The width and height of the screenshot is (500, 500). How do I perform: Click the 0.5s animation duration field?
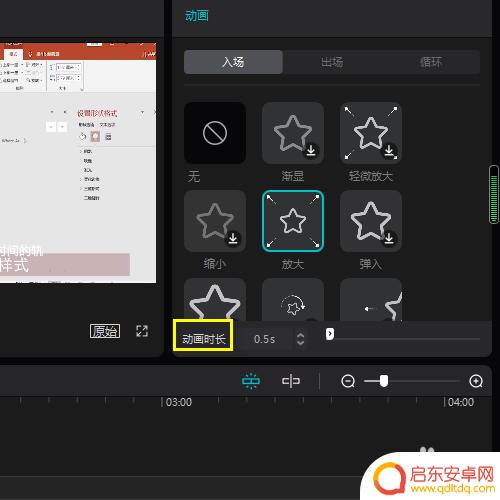265,339
